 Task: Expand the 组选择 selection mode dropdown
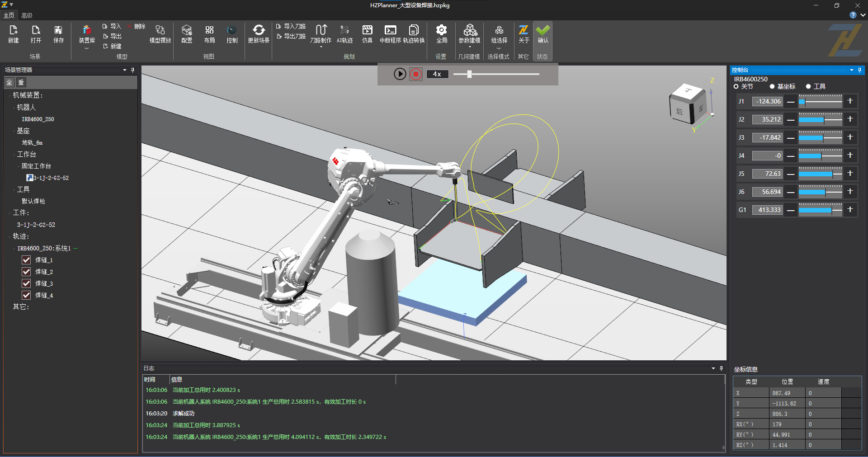499,48
